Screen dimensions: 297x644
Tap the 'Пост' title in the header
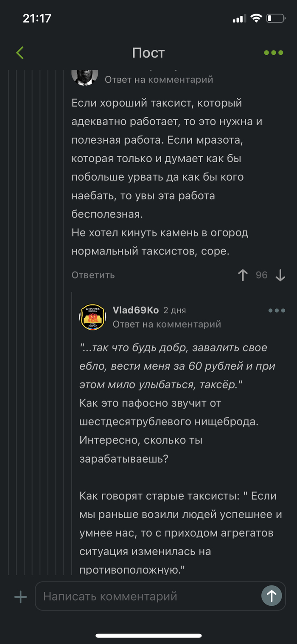148,53
